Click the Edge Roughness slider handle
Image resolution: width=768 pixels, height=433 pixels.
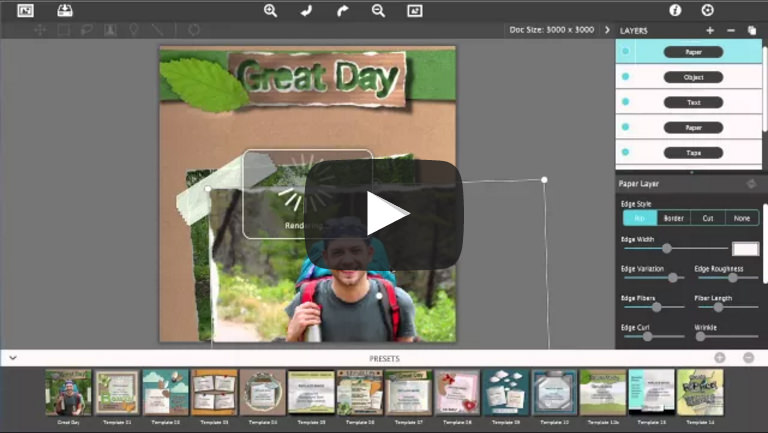point(732,278)
